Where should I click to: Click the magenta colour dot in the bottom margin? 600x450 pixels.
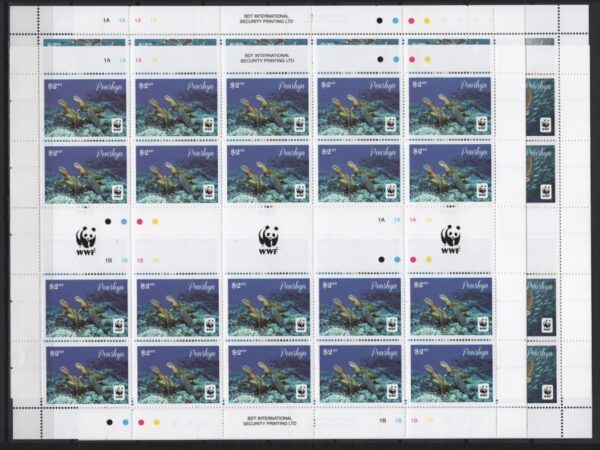(141, 422)
